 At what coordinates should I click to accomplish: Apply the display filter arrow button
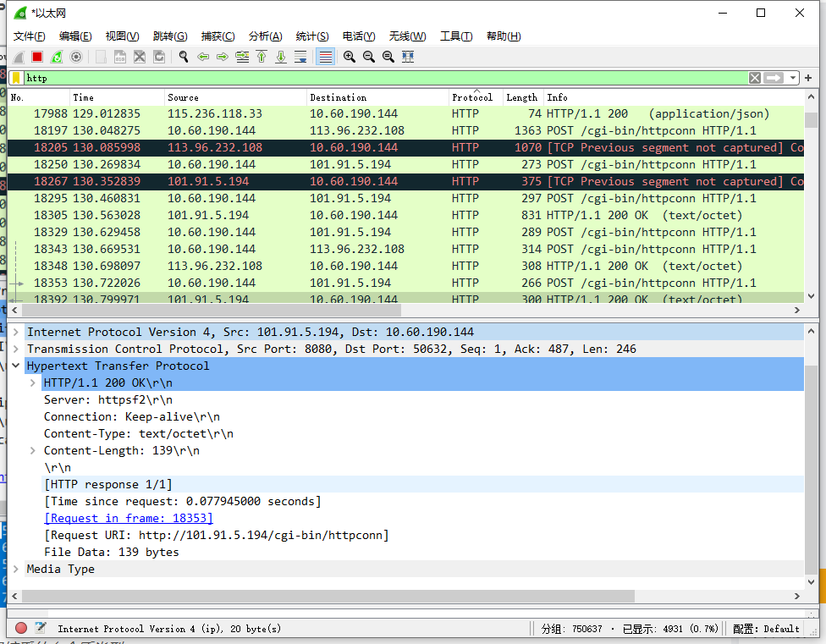tap(774, 78)
